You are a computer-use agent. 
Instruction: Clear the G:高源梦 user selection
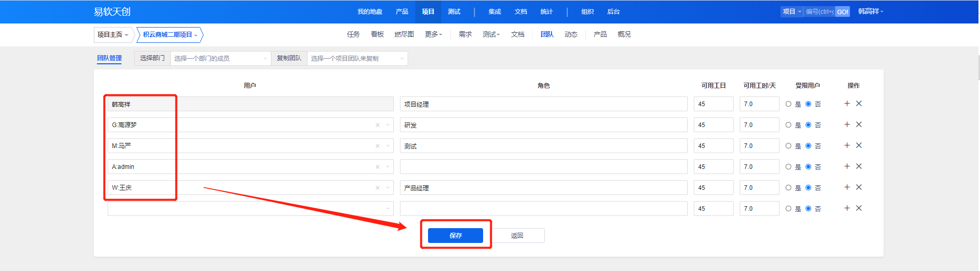[x=378, y=125]
